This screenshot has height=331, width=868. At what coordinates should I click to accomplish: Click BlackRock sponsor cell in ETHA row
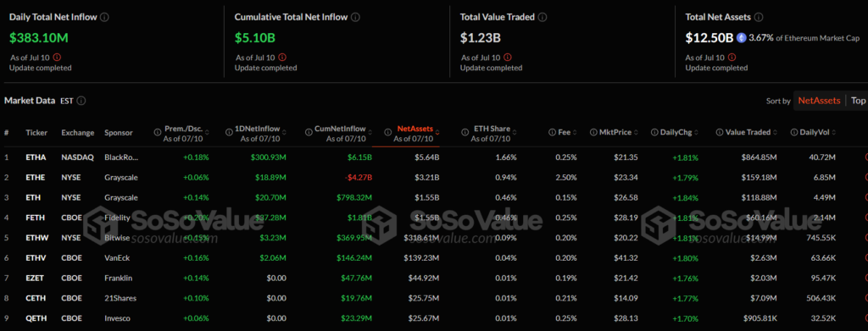pos(120,157)
